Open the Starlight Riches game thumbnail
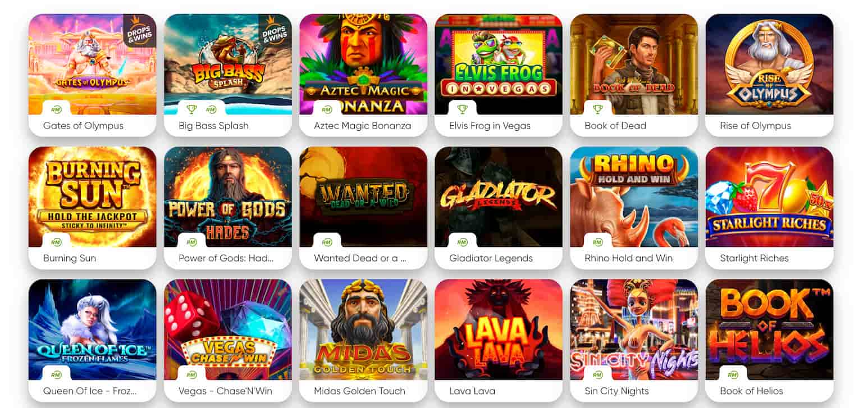The height and width of the screenshot is (408, 868). 769,197
